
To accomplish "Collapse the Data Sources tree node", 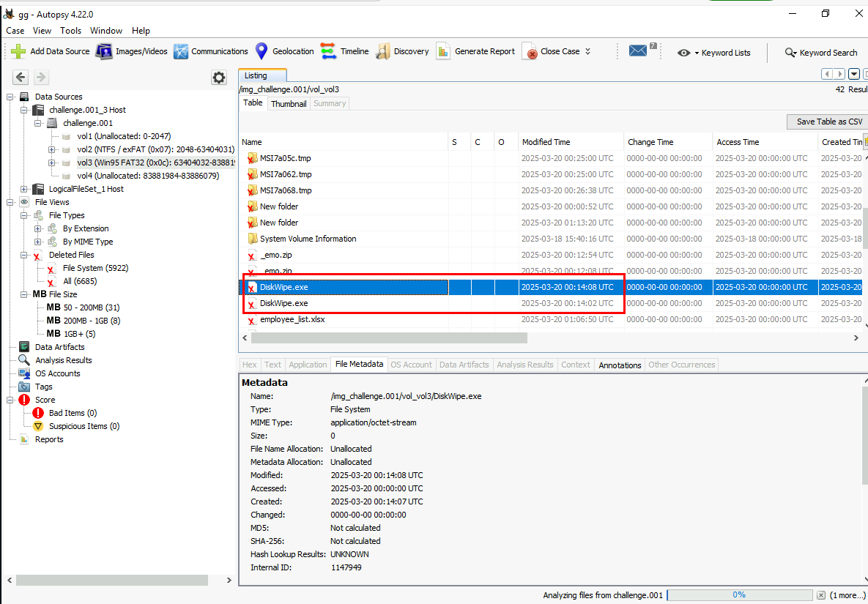I will point(10,97).
